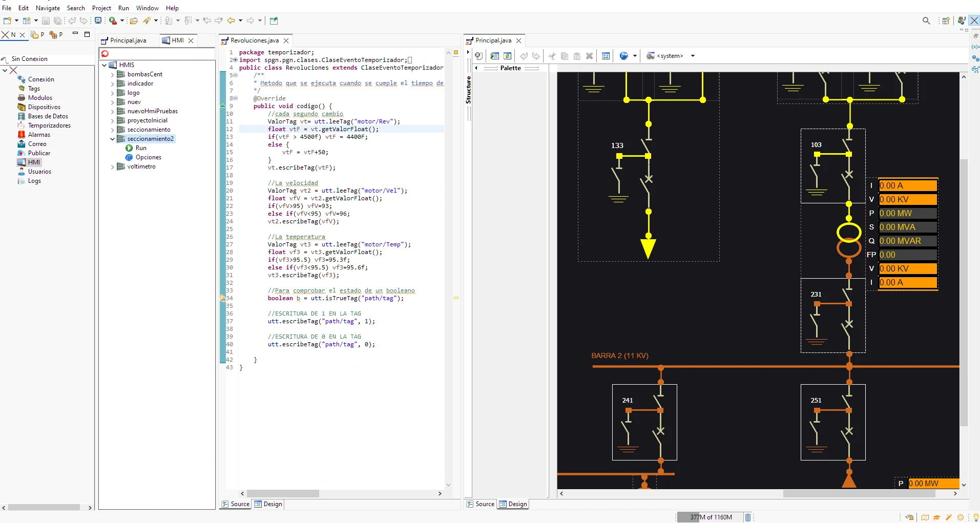980x523 pixels.
Task: Open the <system> dropdown in the toolbar
Action: click(694, 56)
